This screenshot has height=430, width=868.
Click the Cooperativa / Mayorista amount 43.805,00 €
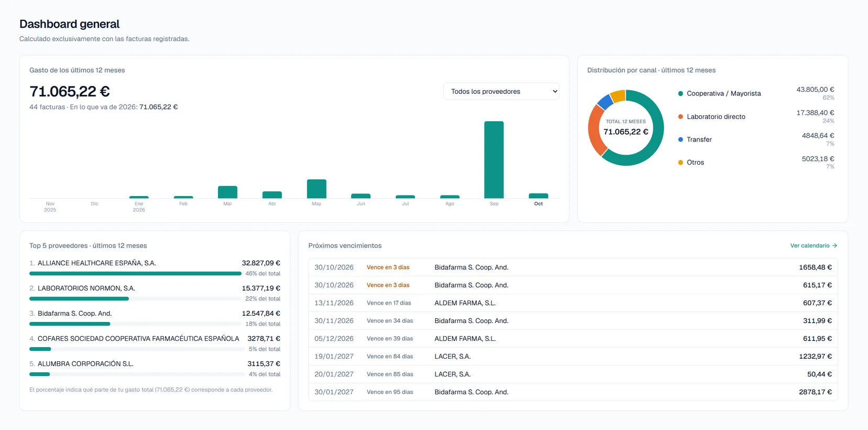point(815,90)
